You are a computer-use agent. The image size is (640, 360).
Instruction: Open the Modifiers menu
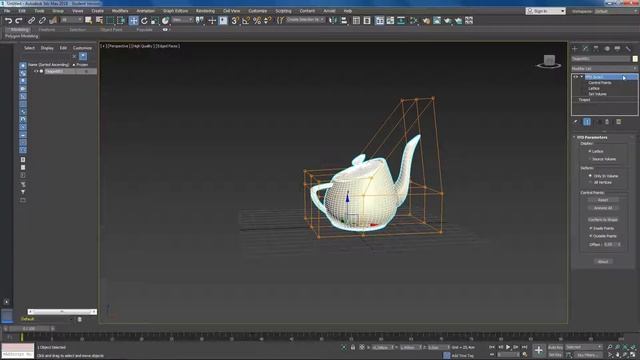(120, 11)
